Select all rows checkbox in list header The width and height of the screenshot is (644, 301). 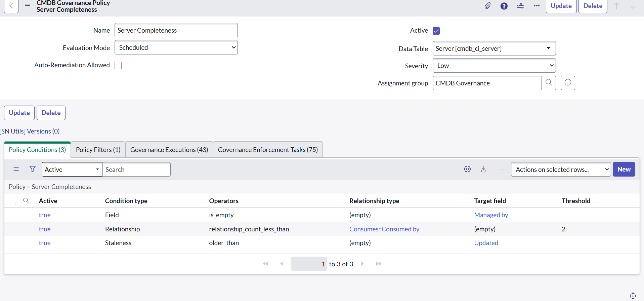(12, 200)
